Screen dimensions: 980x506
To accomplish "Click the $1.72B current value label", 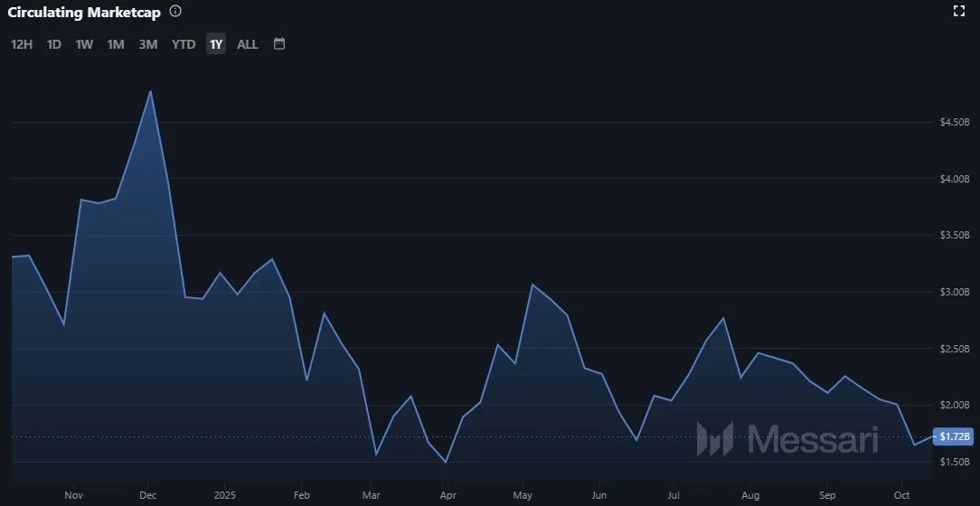I will [955, 437].
